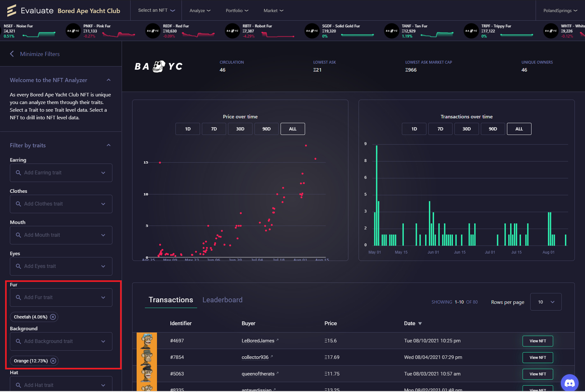Open the Select an NFT dropdown
This screenshot has height=392, width=585.
tap(156, 10)
